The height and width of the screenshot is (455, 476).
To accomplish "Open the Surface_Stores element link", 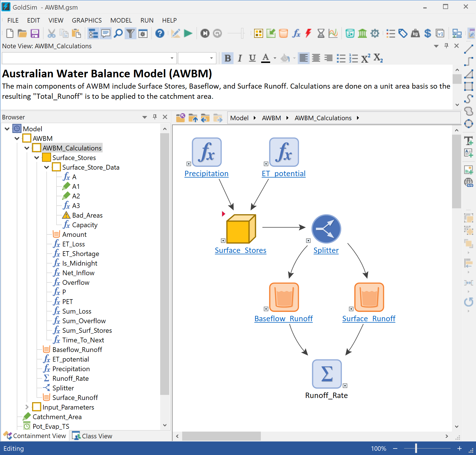I will (240, 250).
